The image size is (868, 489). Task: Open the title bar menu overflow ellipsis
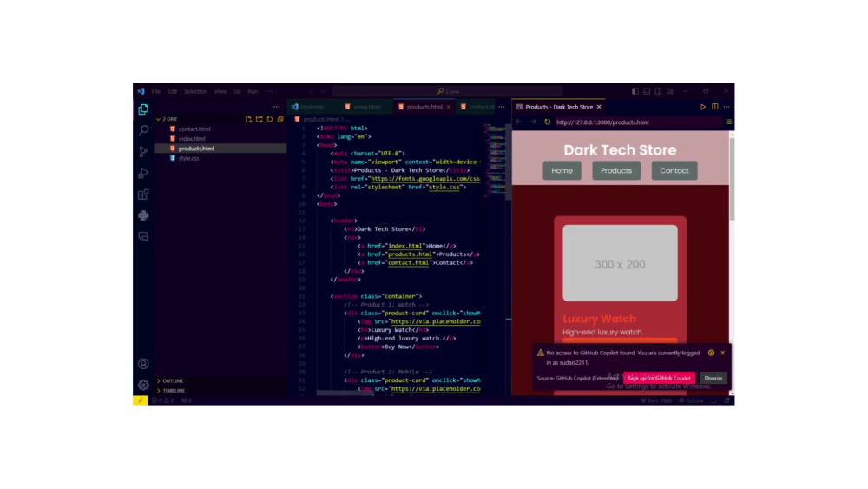click(x=270, y=91)
